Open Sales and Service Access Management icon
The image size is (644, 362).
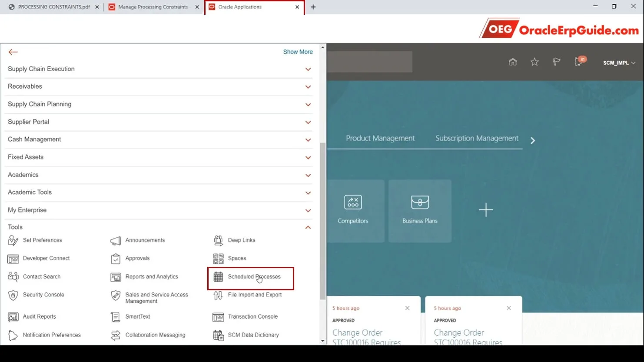tap(116, 296)
